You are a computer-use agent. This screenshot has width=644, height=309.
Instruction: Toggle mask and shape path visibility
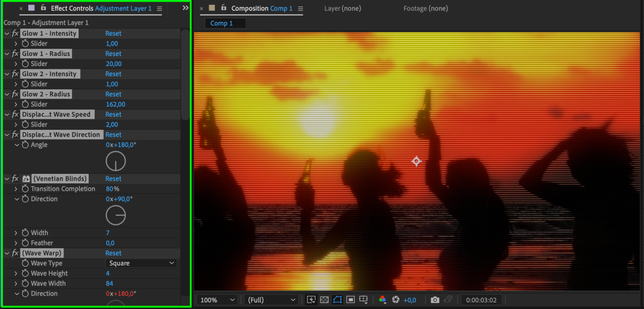pyautogui.click(x=337, y=300)
